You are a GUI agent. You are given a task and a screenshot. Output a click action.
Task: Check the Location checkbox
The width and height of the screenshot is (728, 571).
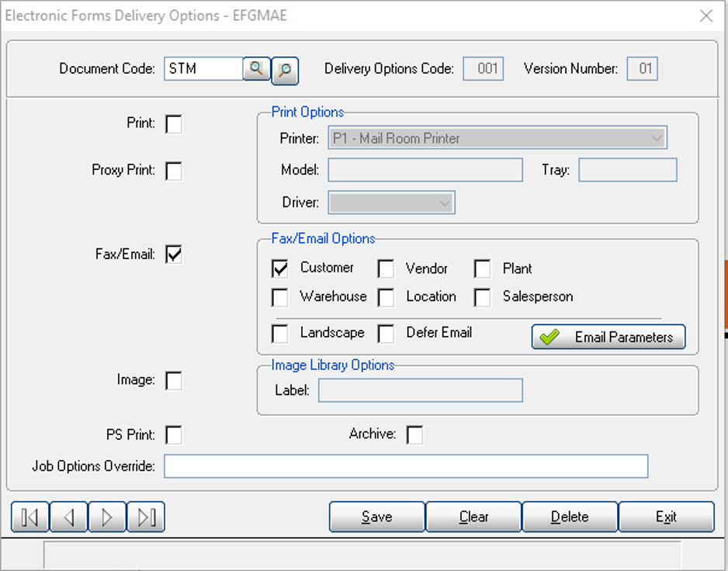click(386, 298)
